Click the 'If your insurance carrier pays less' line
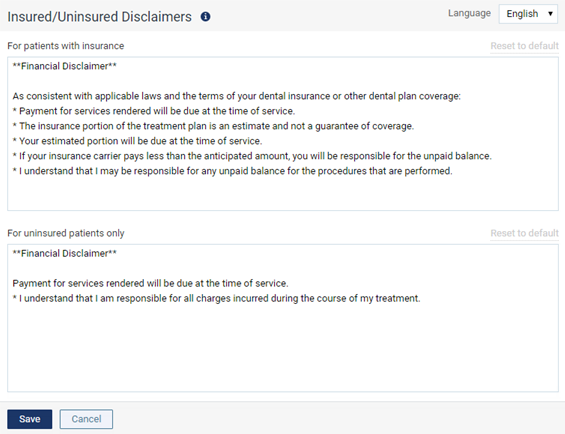 pyautogui.click(x=252, y=156)
